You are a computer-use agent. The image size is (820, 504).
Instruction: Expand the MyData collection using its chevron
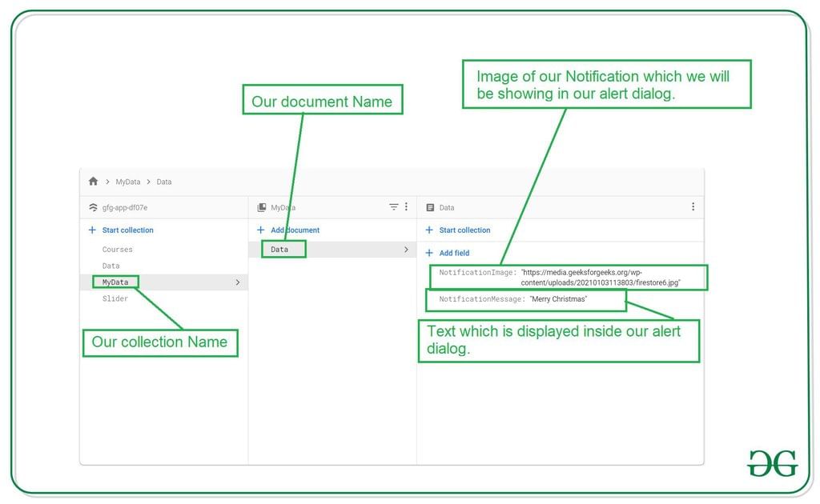click(238, 282)
